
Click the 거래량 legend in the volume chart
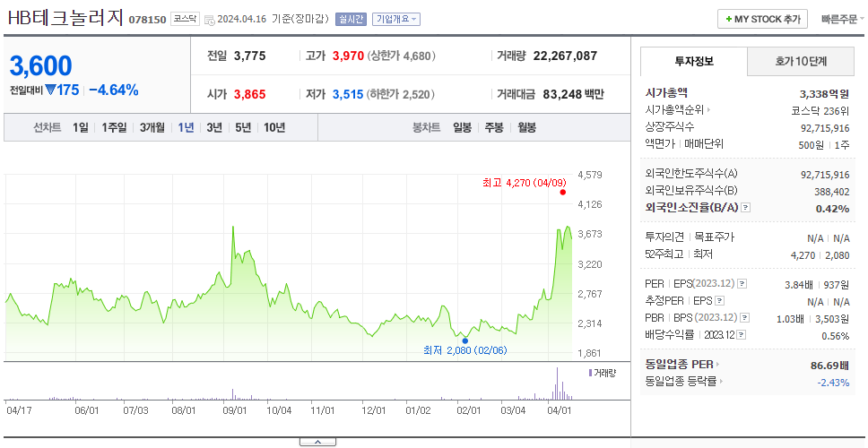(603, 374)
